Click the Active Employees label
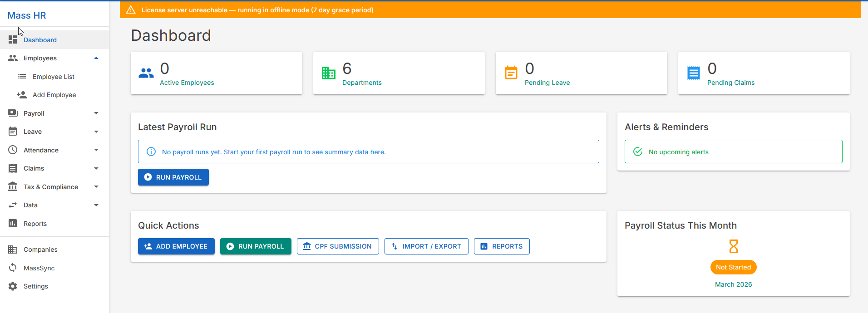This screenshot has height=313, width=868. click(x=187, y=83)
